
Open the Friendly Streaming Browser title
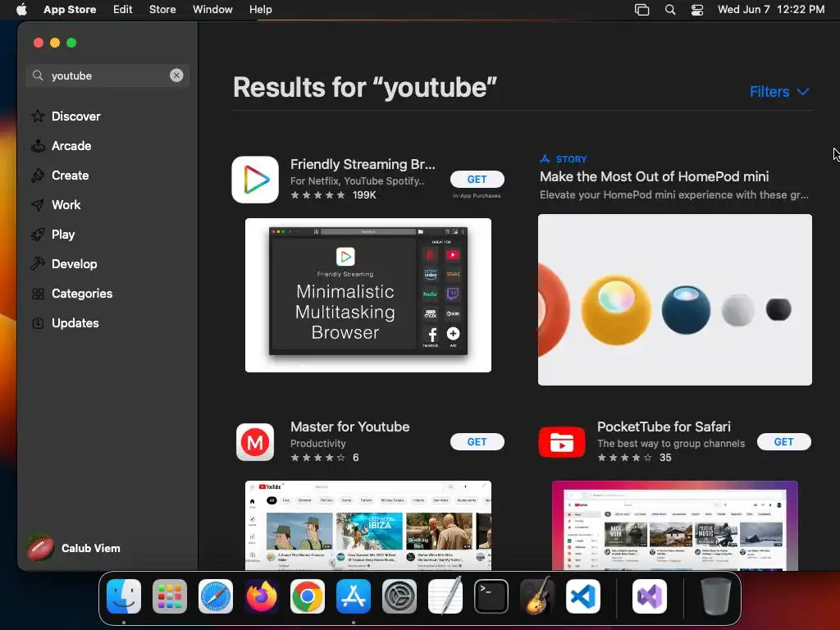pos(363,164)
